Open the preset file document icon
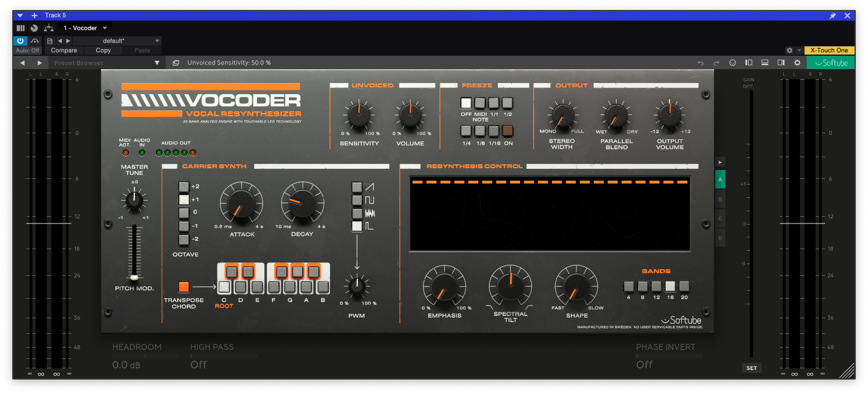Screen dimensions: 868x394 click(x=50, y=41)
